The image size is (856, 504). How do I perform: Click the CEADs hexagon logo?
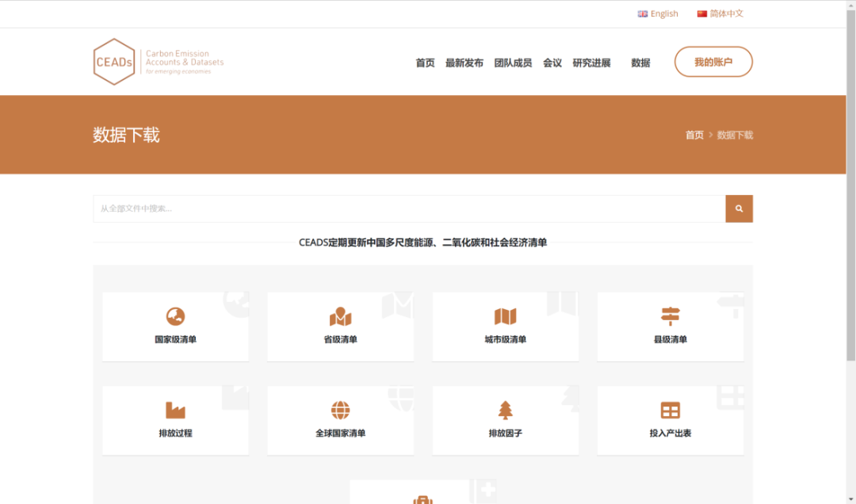click(x=113, y=61)
